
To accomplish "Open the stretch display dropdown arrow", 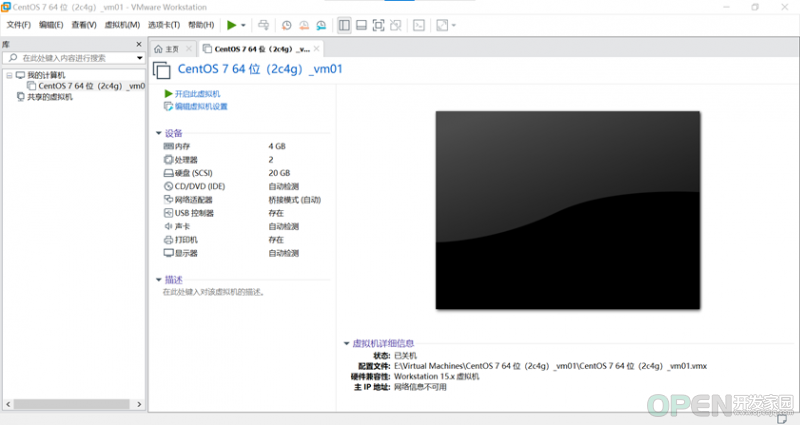I will pyautogui.click(x=454, y=25).
